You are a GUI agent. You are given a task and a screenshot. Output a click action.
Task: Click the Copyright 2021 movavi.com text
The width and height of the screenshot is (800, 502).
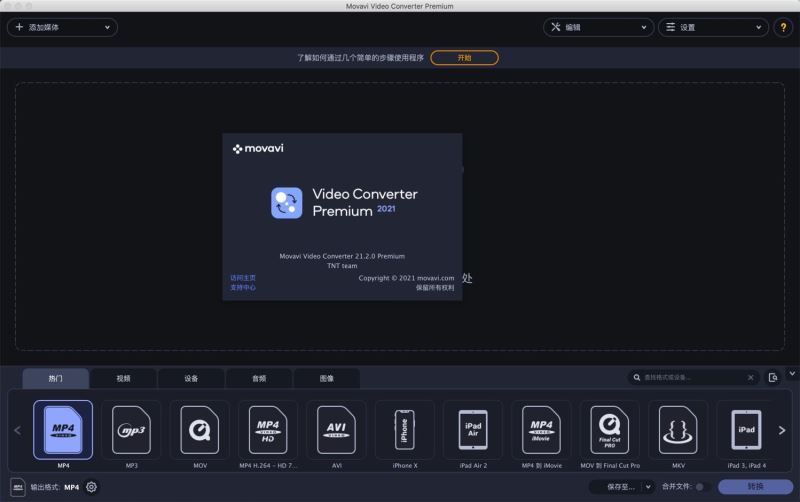(406, 278)
